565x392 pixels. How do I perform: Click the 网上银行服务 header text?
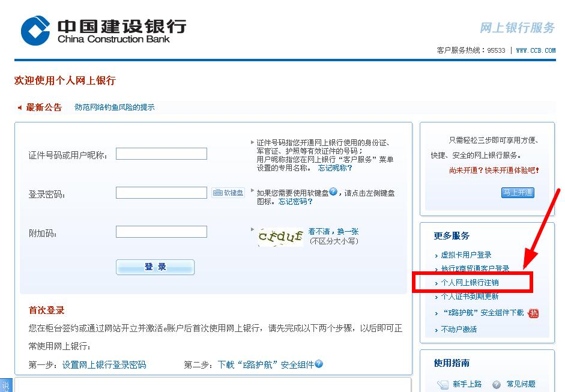[x=518, y=28]
